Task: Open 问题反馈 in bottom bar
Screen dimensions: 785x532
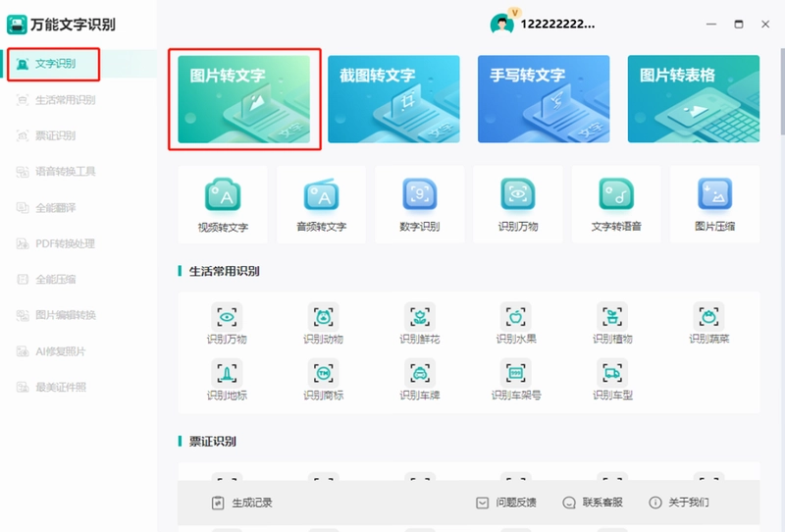Action: [x=505, y=503]
